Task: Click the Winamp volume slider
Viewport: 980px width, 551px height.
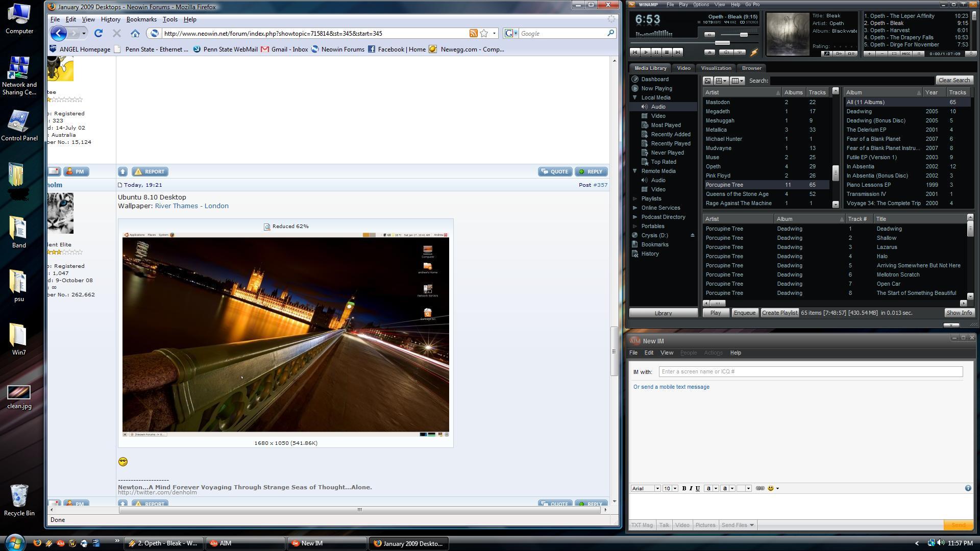Action: click(744, 35)
